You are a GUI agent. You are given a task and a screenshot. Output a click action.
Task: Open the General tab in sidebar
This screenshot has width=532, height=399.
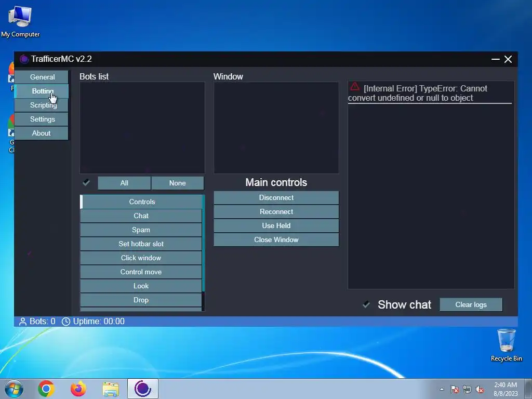click(42, 77)
